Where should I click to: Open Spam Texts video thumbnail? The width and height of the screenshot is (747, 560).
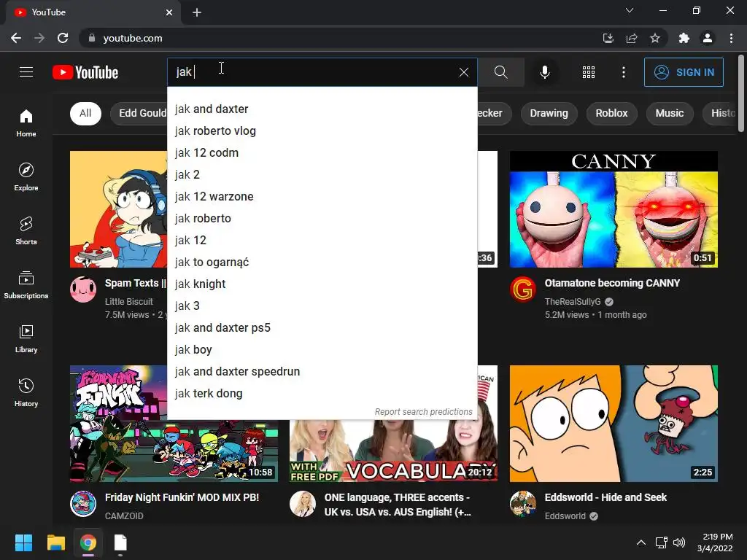[x=119, y=209]
